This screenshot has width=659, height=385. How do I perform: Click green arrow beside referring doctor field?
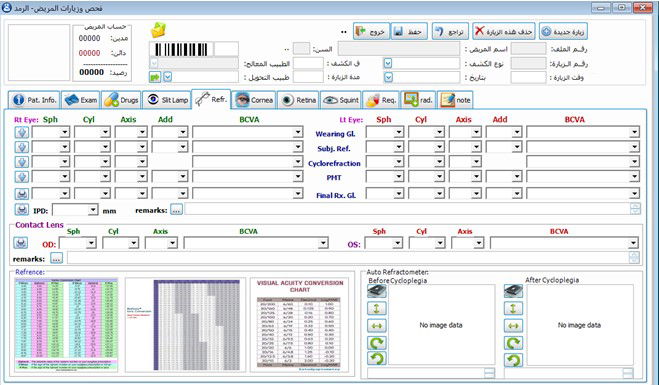155,77
